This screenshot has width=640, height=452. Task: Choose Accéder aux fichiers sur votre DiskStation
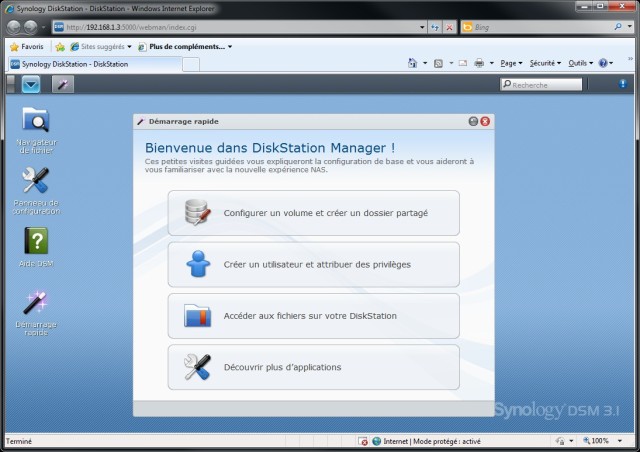(x=313, y=316)
